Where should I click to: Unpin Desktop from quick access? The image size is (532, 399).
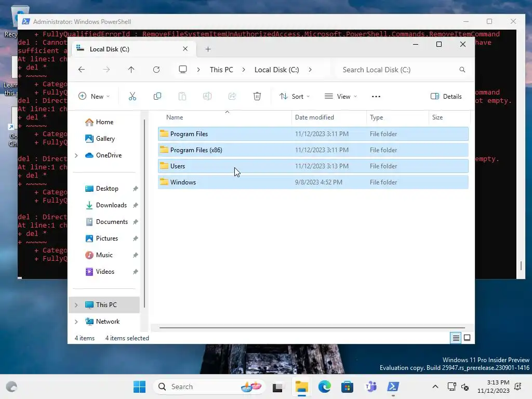tap(136, 189)
